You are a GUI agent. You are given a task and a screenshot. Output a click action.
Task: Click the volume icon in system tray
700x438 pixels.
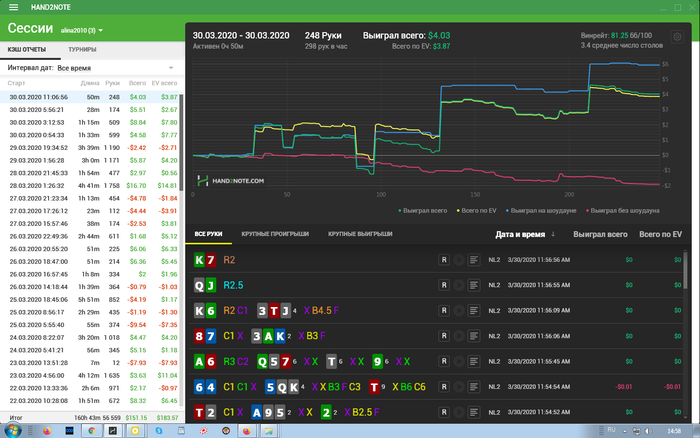(648, 431)
